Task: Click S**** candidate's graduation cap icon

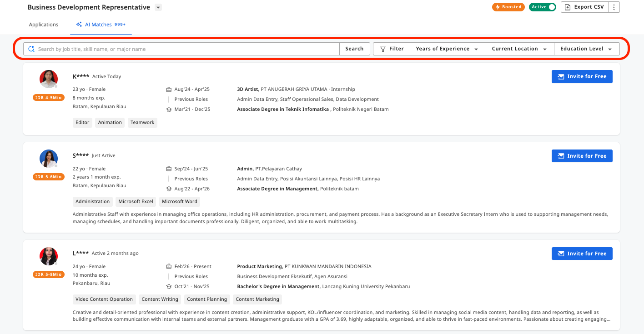Action: (169, 189)
